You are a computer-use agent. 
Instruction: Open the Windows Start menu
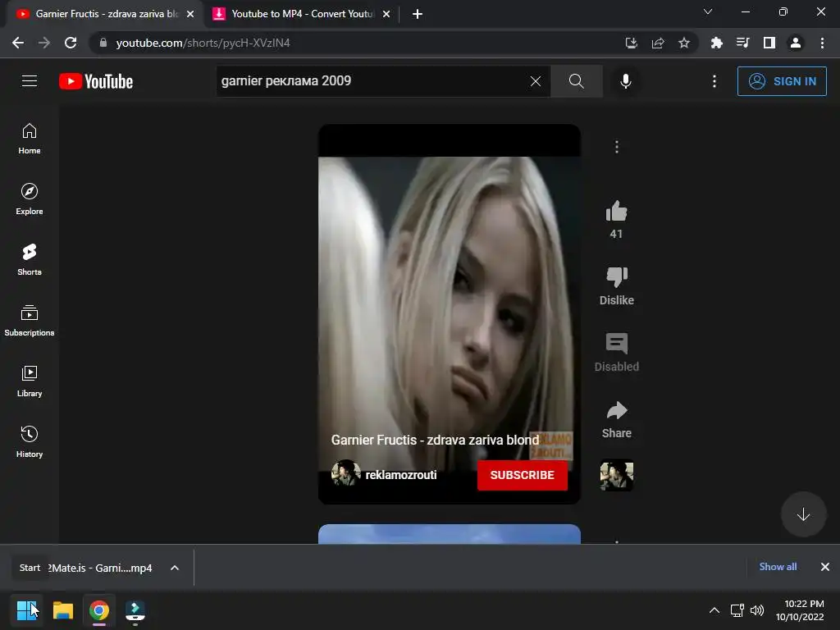(27, 610)
